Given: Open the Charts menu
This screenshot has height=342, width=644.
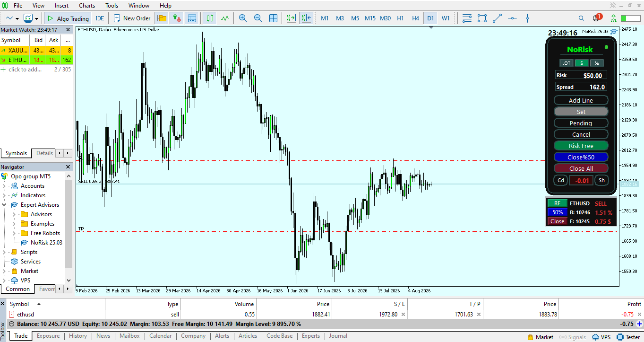Looking at the screenshot, I should 87,6.
